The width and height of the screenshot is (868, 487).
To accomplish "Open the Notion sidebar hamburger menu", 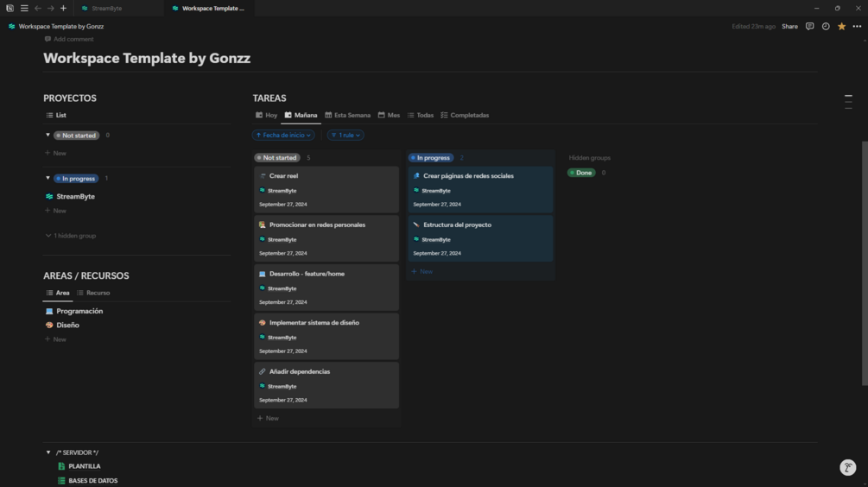I will point(24,9).
